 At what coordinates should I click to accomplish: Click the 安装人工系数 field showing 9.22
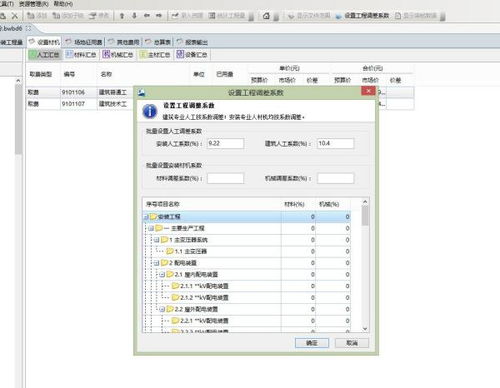pyautogui.click(x=225, y=143)
